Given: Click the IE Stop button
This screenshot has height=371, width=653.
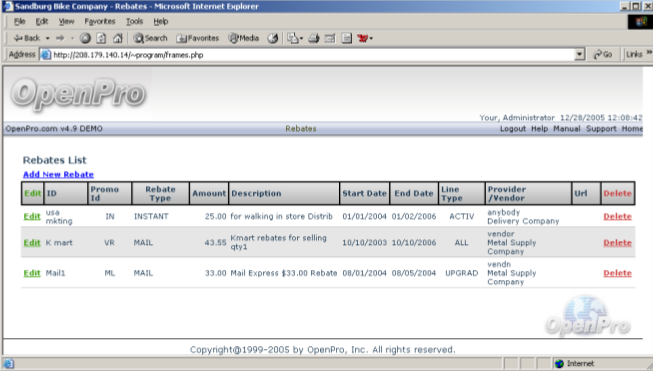Looking at the screenshot, I should point(85,38).
